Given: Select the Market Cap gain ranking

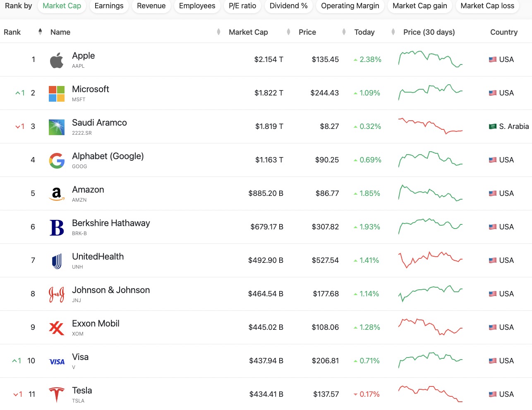Looking at the screenshot, I should point(419,6).
